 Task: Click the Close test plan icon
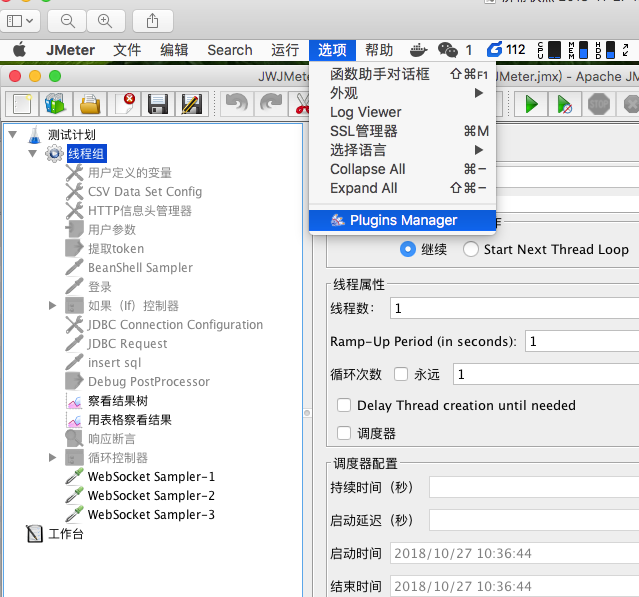(x=124, y=104)
